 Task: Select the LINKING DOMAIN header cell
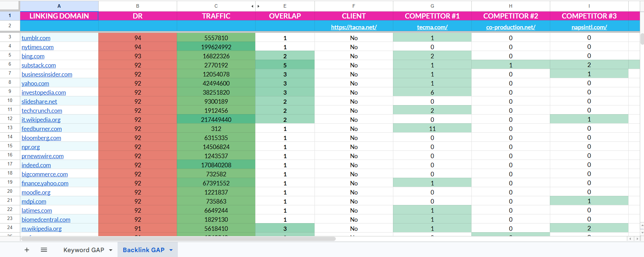coord(59,16)
